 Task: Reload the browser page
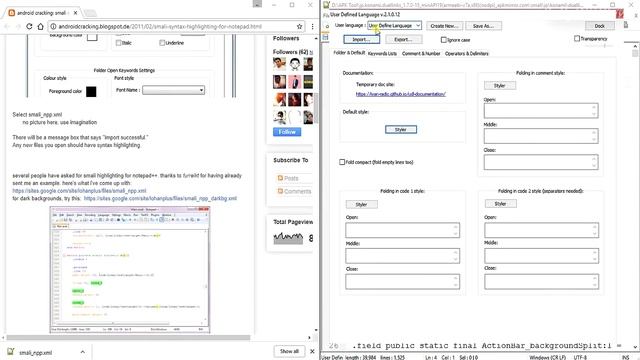(x=29, y=26)
